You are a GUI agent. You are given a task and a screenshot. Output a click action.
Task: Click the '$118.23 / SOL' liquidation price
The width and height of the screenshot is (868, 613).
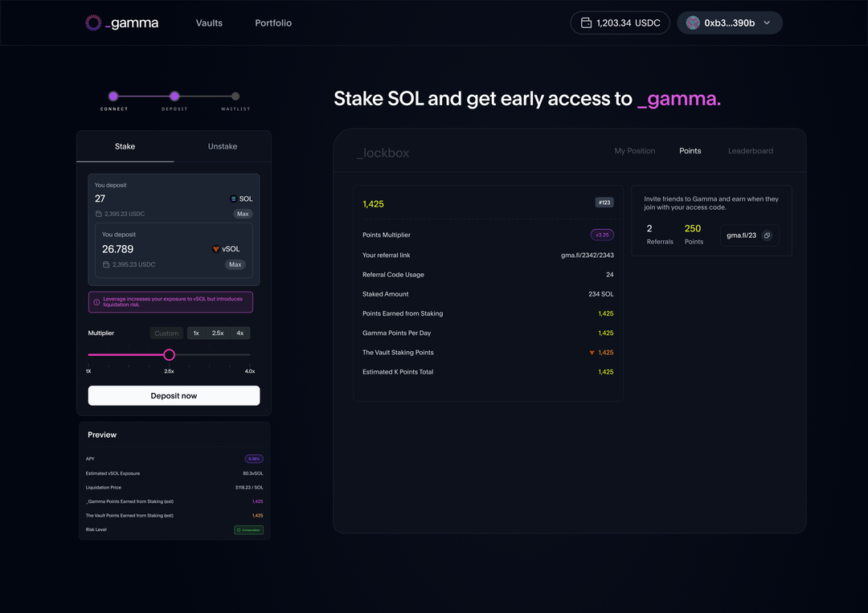pos(249,488)
